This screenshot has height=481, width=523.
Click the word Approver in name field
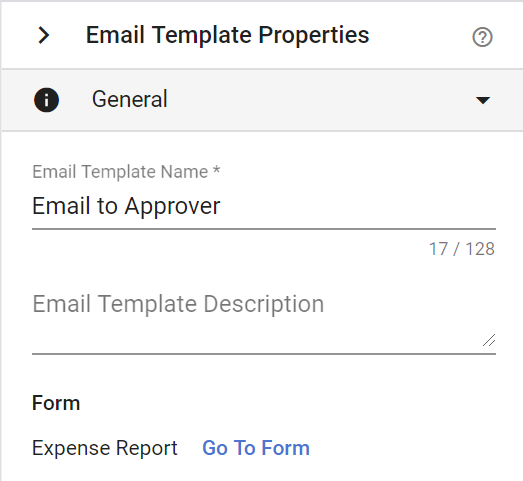click(x=172, y=207)
